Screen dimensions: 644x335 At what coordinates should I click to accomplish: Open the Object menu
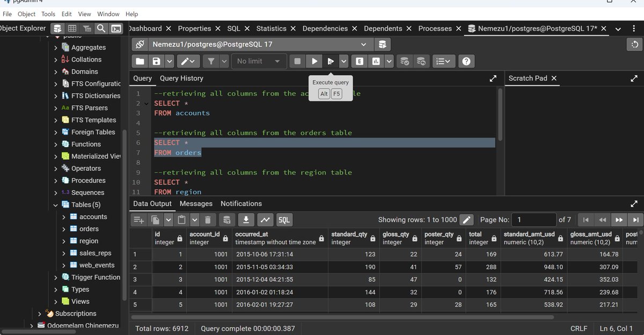pos(27,14)
